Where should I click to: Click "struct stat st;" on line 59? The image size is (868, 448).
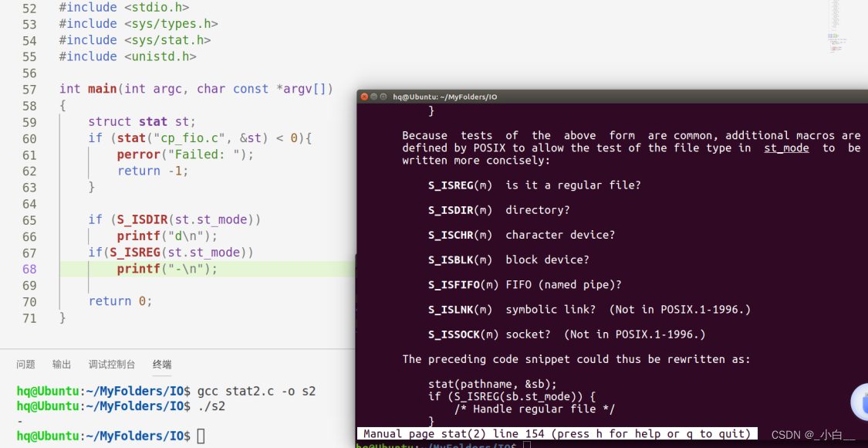click(142, 121)
